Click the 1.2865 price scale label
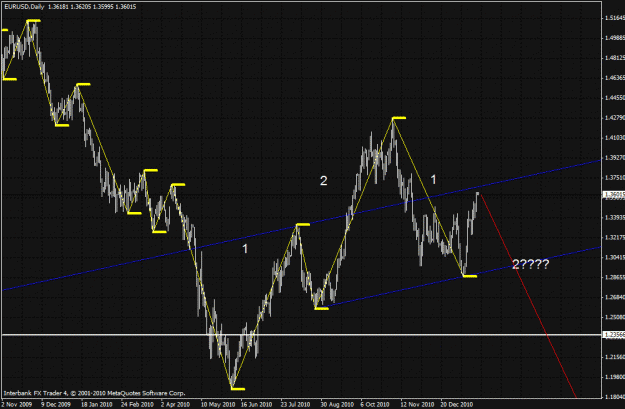625x409 pixels. point(615,277)
